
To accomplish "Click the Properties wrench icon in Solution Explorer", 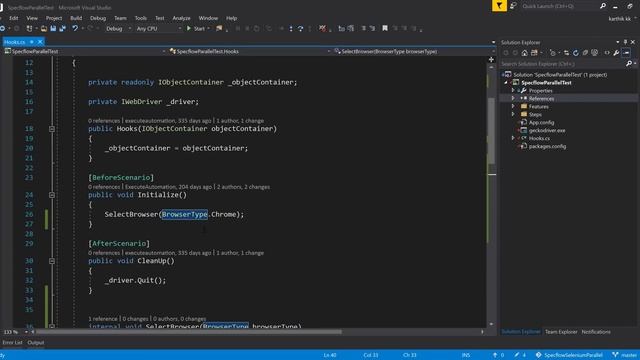I will [616, 53].
